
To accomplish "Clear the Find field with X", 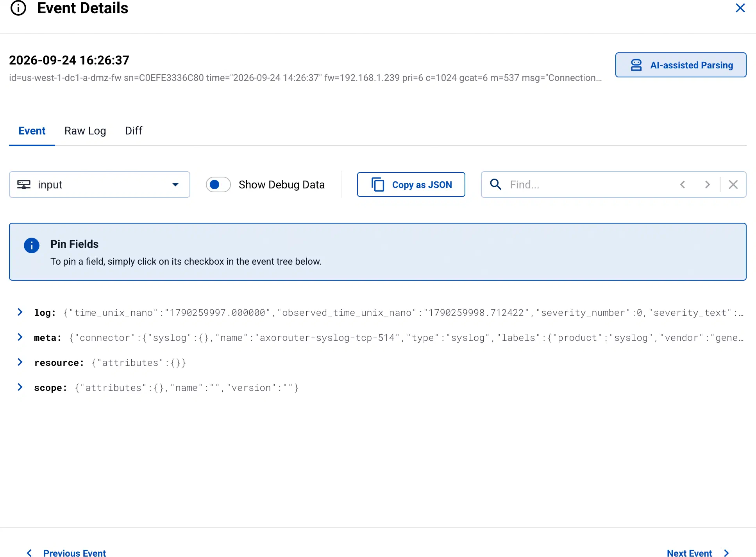I will 733,184.
